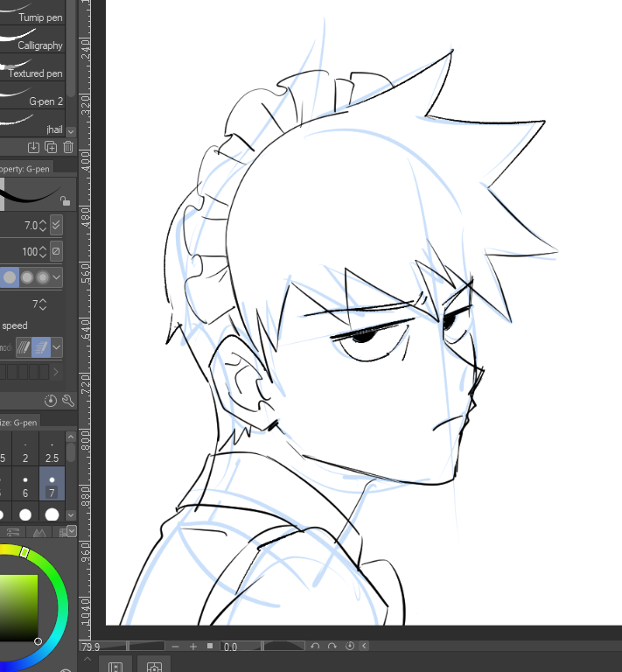Image resolution: width=622 pixels, height=672 pixels.
Task: Open opacity dynamics button beside 100
Action: tap(56, 251)
